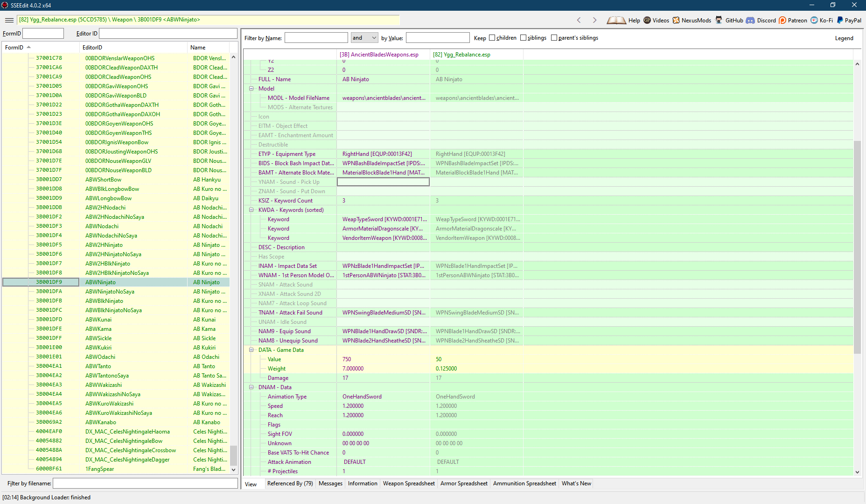
Task: Enable the Keep children checkbox
Action: 492,38
